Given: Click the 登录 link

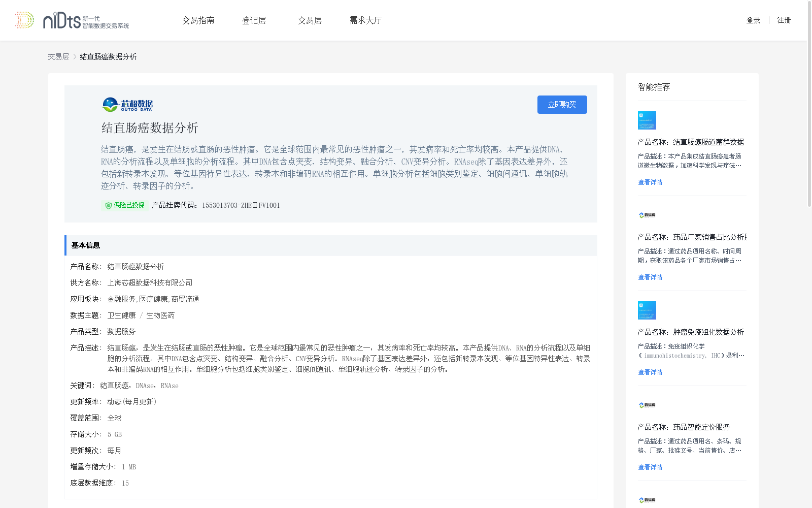Looking at the screenshot, I should [753, 20].
